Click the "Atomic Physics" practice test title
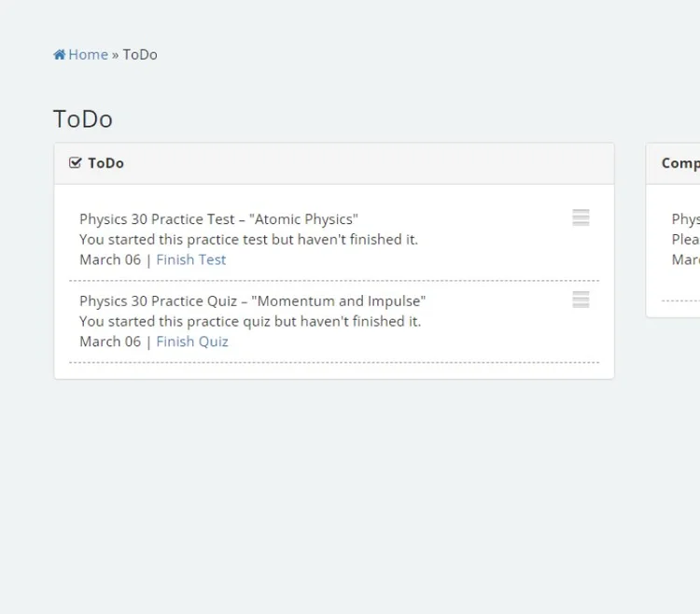The width and height of the screenshot is (700, 614). coord(218,219)
